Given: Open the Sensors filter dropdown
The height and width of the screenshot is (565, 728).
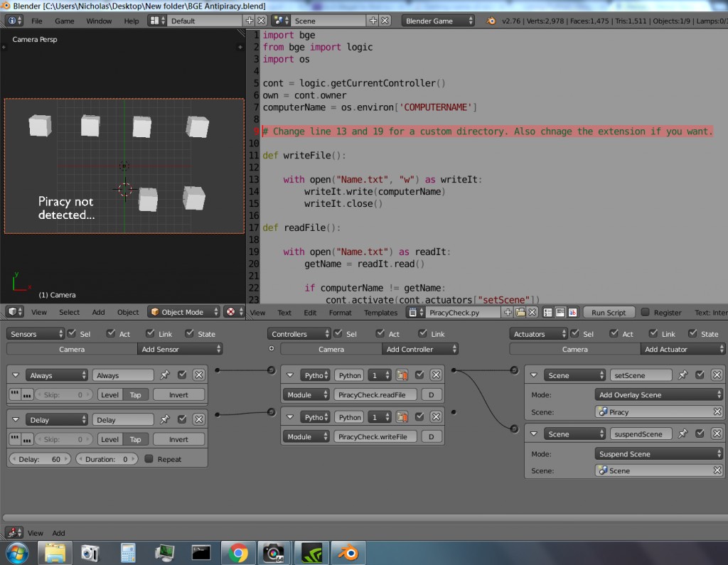Looking at the screenshot, I should [x=36, y=333].
